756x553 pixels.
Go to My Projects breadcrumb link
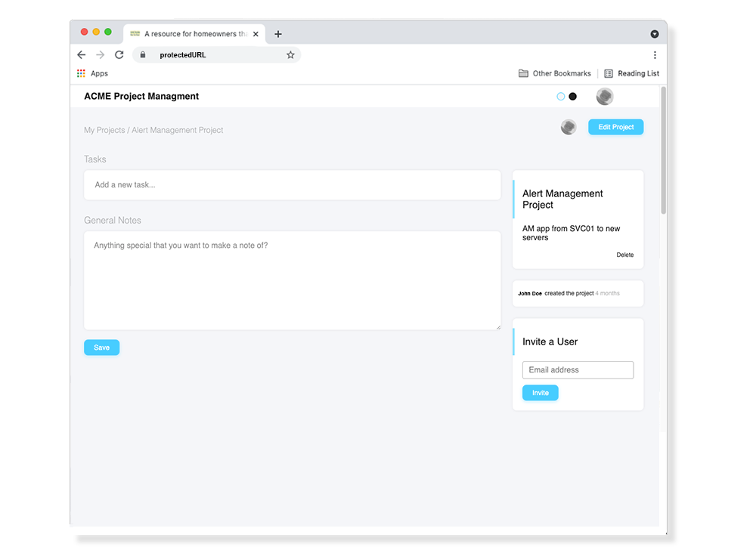tap(104, 130)
